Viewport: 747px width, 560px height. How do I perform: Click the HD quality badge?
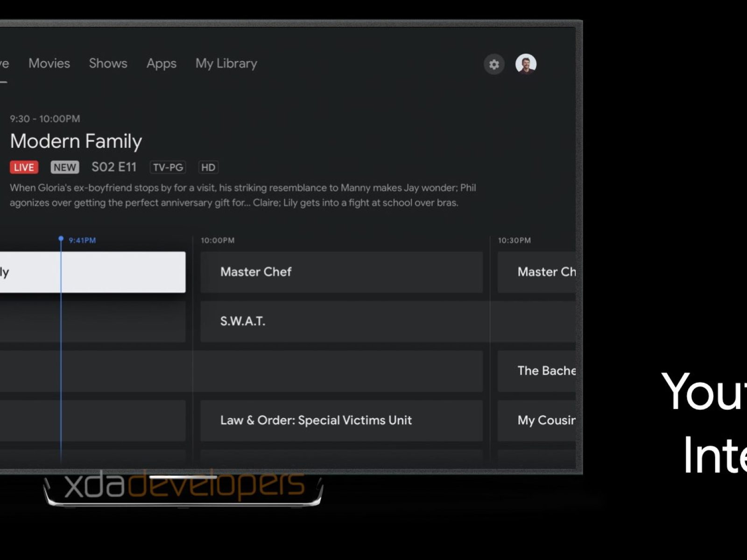[x=208, y=168]
